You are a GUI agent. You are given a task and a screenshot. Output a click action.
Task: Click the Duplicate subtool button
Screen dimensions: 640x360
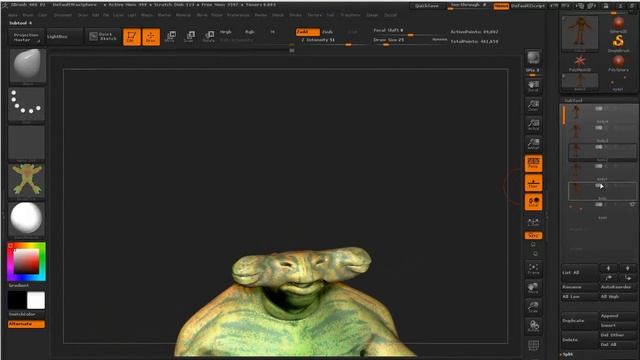pos(579,320)
